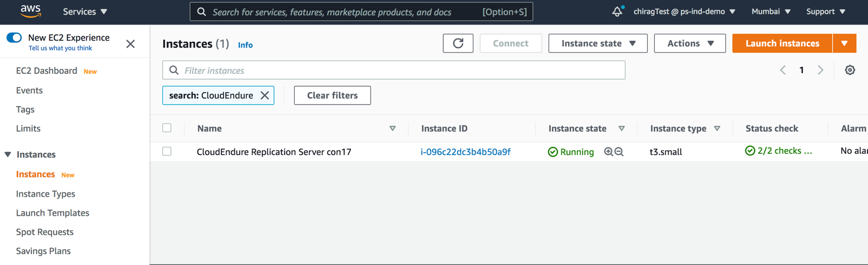Open Savings Plans in the sidebar
Viewport: 868px width, 265px height.
43,251
